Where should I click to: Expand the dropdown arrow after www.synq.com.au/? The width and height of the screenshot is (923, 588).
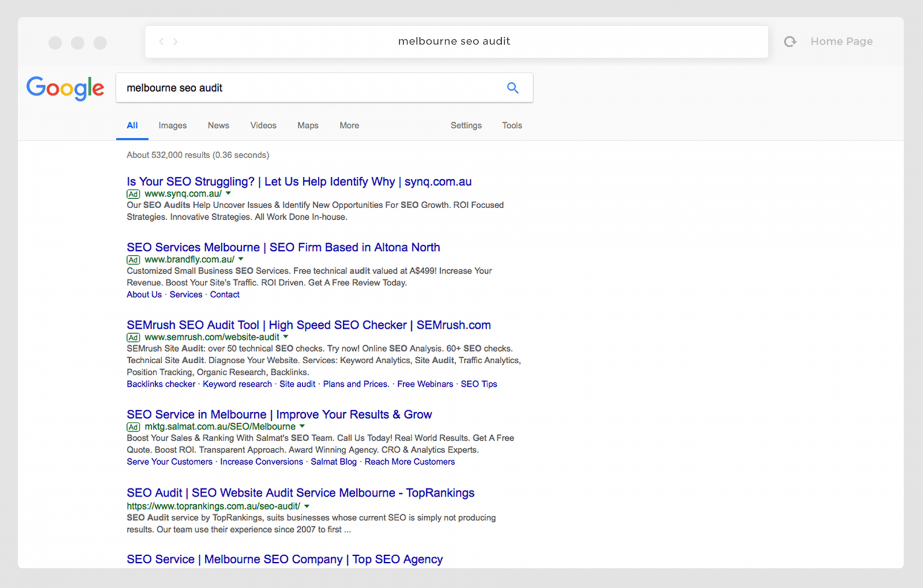tap(228, 194)
